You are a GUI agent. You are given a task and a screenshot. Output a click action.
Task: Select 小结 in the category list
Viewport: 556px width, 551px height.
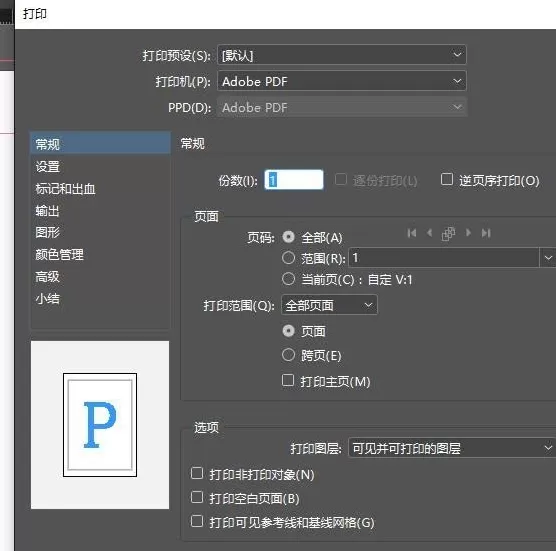coord(101,299)
